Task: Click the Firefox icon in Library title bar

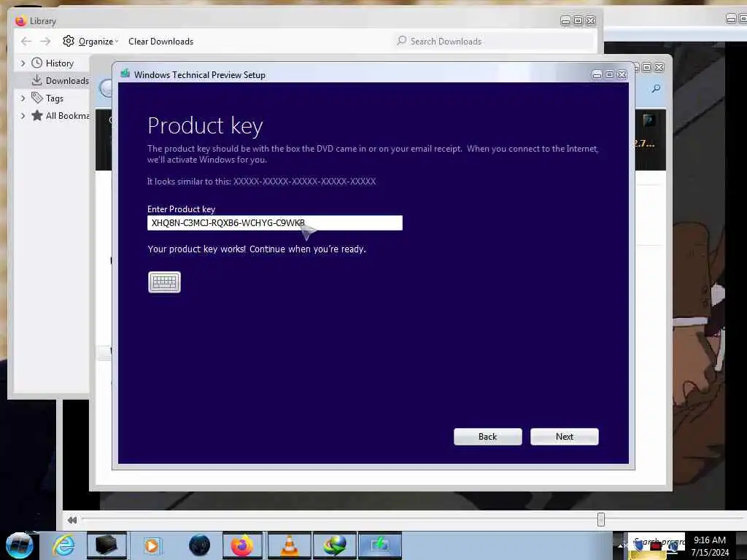Action: (20, 20)
